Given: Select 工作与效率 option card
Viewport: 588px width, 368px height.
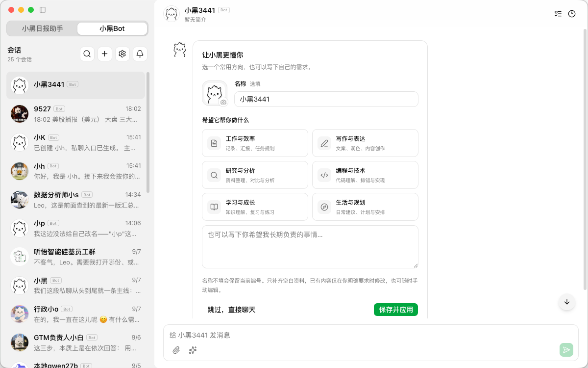Looking at the screenshot, I should (255, 143).
